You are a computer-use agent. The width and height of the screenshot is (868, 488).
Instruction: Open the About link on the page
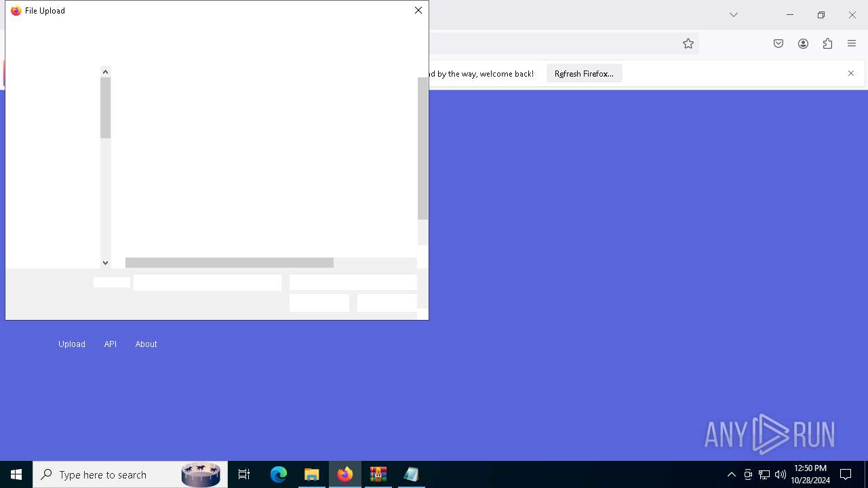pos(146,344)
